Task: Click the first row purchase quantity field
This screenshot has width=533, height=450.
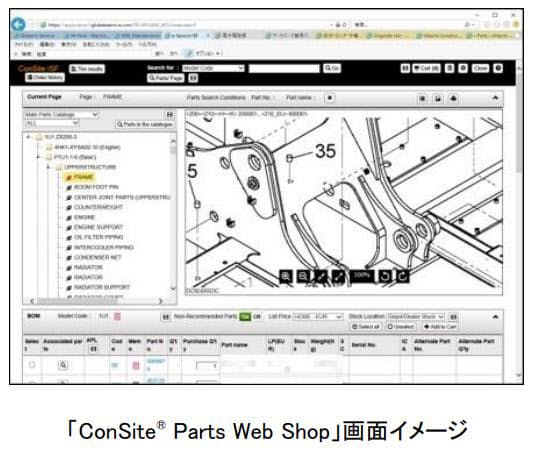Action: pyautogui.click(x=207, y=365)
